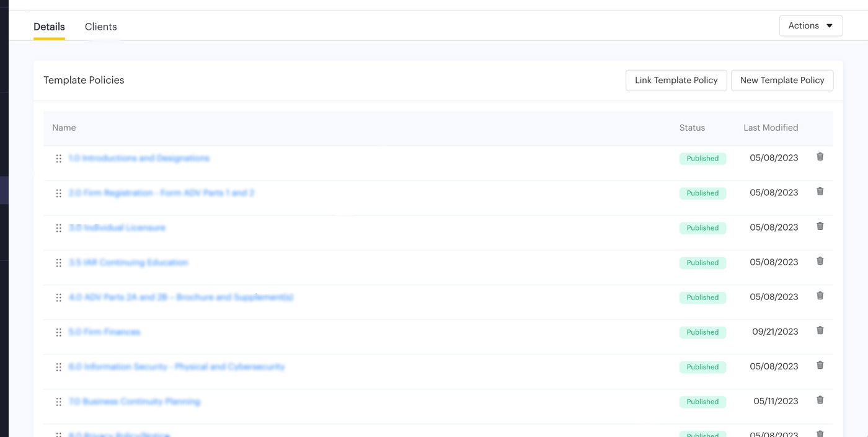Create a New Template Policy

782,81
